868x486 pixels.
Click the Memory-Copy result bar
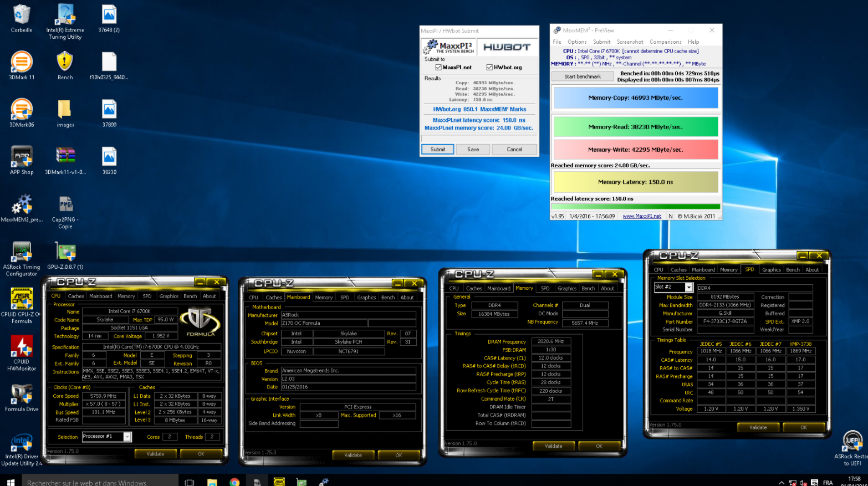(x=636, y=98)
